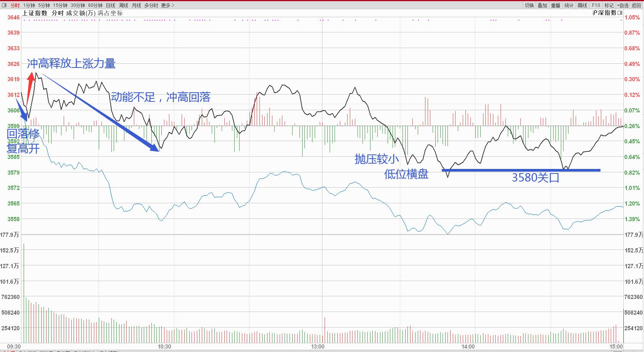Click the 成交额(万) indicator label
Image resolution: width=644 pixels, height=352 pixels.
[x=80, y=13]
